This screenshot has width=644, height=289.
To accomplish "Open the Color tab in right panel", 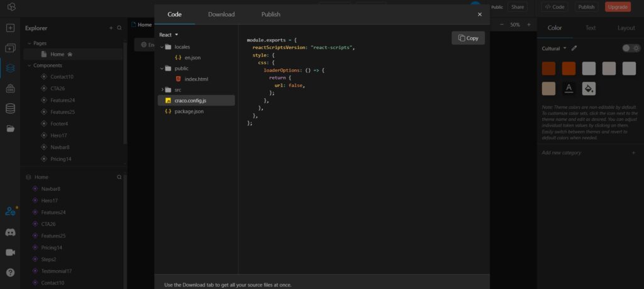I will (x=555, y=28).
